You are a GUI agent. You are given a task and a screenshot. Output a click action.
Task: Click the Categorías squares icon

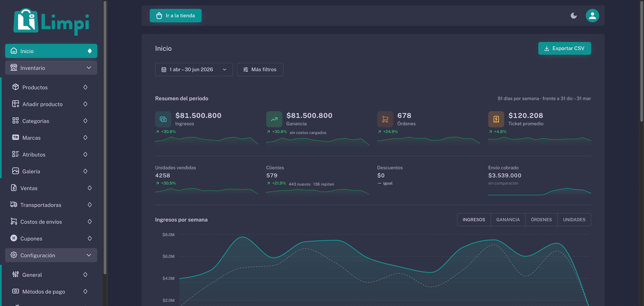tap(15, 120)
